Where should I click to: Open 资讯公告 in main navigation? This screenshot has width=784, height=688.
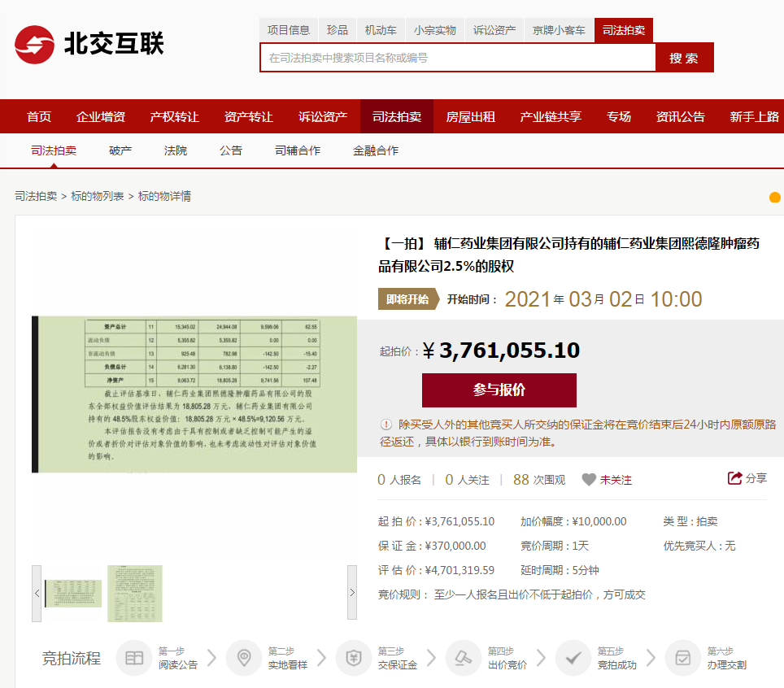click(x=681, y=116)
